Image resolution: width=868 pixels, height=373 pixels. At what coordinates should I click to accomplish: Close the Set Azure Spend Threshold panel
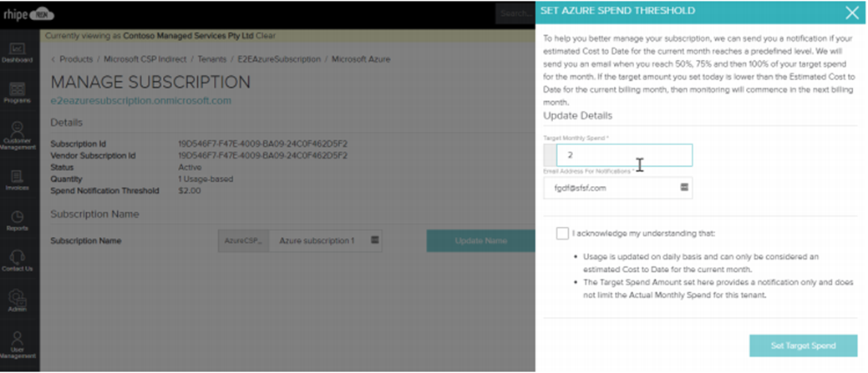click(x=852, y=13)
